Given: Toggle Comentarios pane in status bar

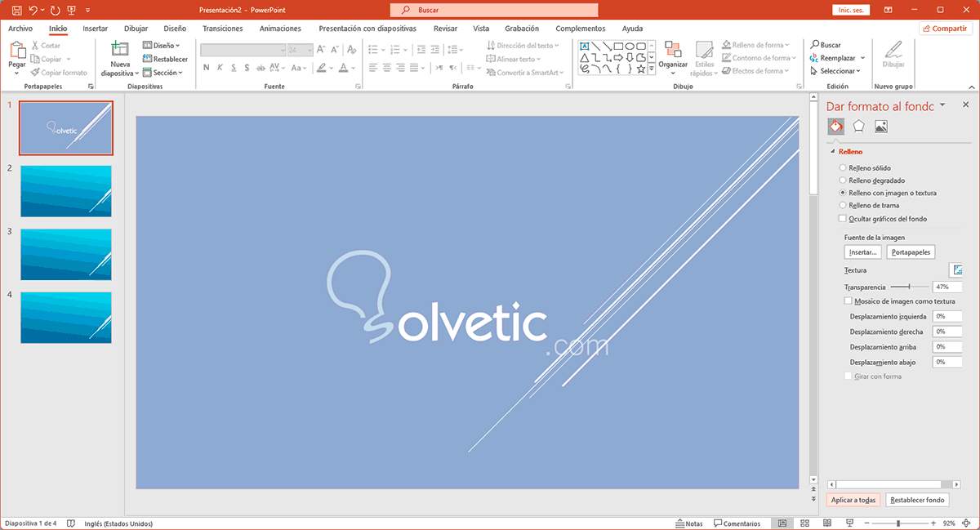Looking at the screenshot, I should click(x=737, y=523).
